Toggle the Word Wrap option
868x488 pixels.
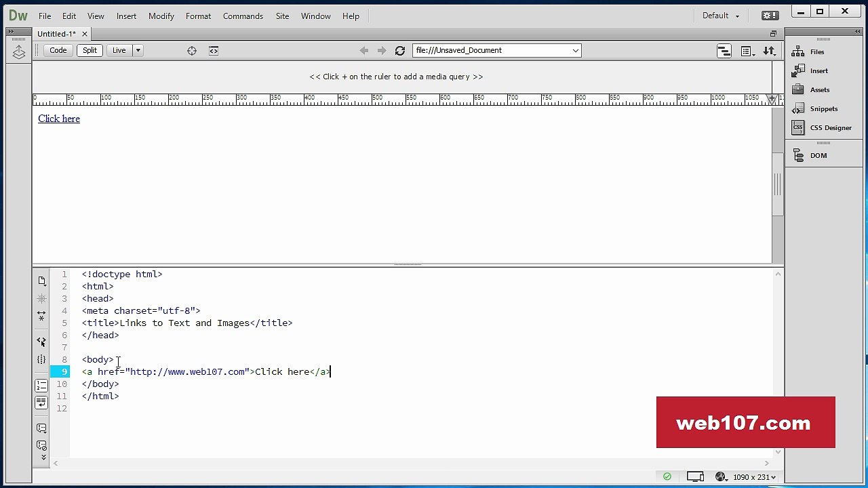[x=41, y=402]
